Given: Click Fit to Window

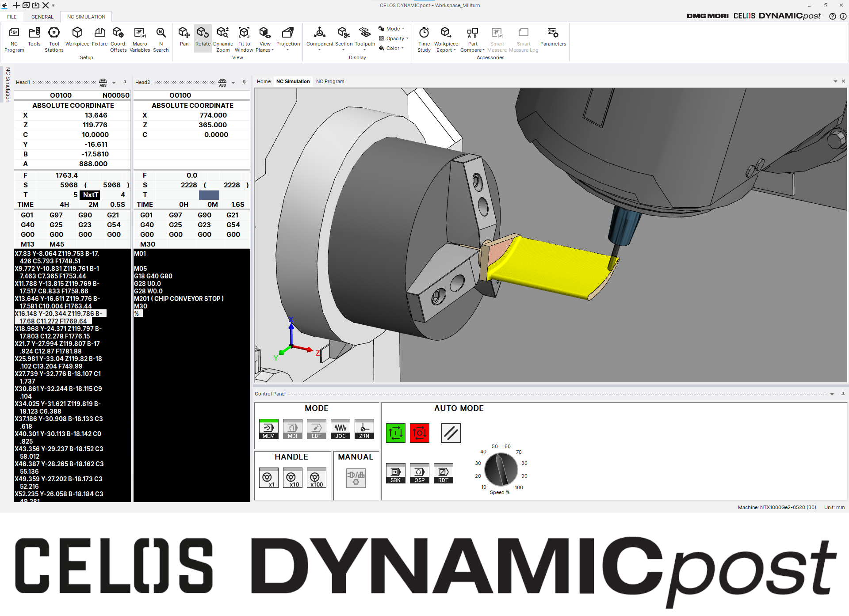Looking at the screenshot, I should tap(244, 39).
